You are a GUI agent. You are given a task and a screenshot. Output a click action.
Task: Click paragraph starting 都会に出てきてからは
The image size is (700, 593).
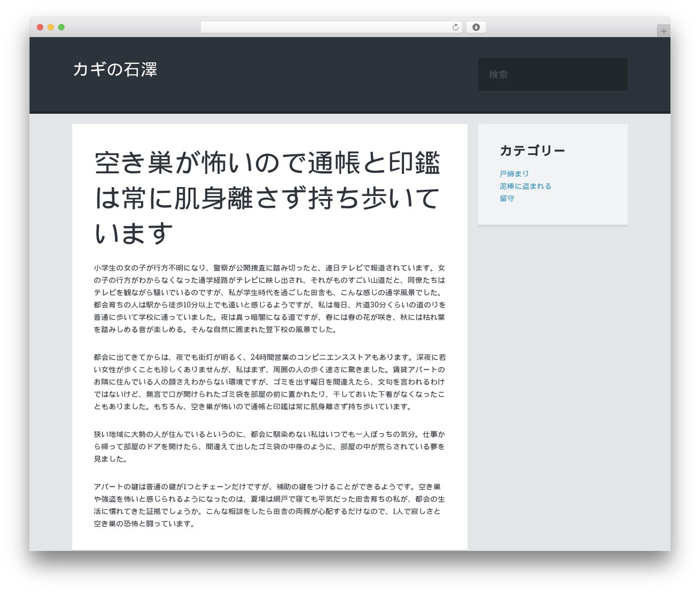[x=270, y=382]
